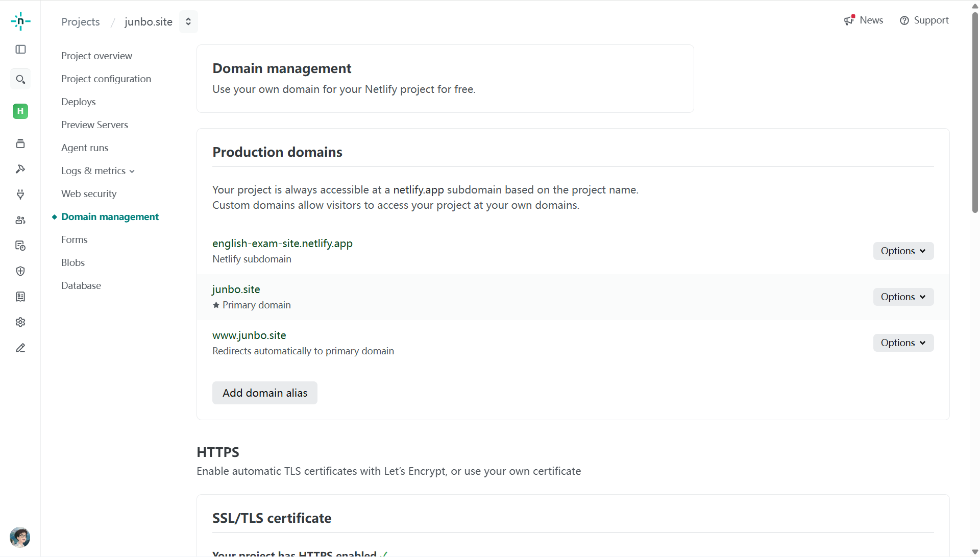Click the News megaphone icon
This screenshot has width=980, height=557.
(x=849, y=20)
